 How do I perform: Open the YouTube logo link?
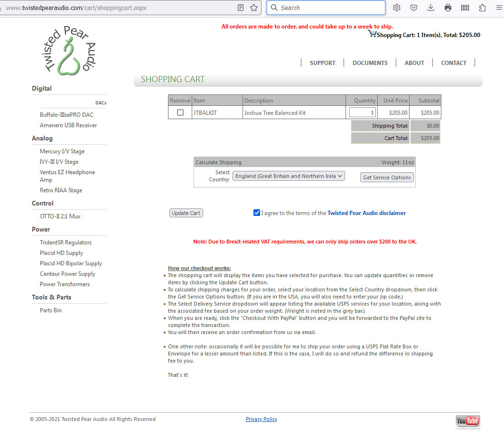point(467,421)
